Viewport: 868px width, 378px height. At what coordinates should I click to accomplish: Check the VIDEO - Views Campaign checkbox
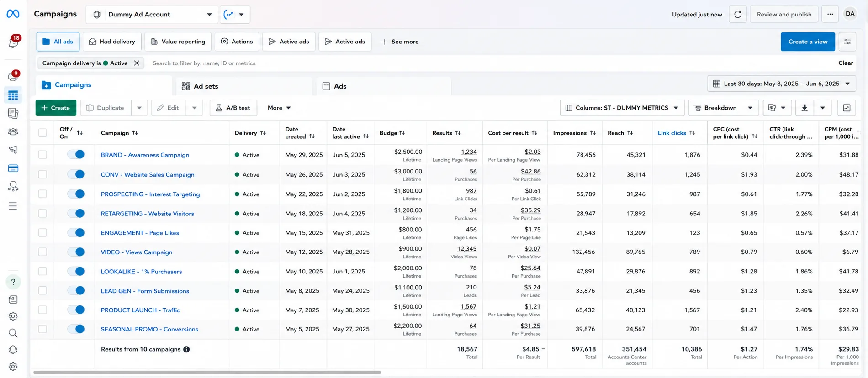[42, 252]
